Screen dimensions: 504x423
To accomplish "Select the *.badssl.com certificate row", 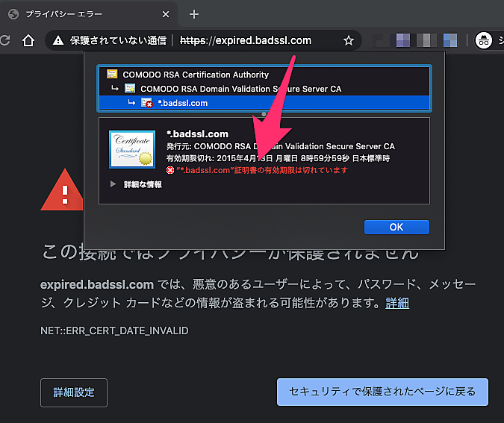I will [x=264, y=103].
